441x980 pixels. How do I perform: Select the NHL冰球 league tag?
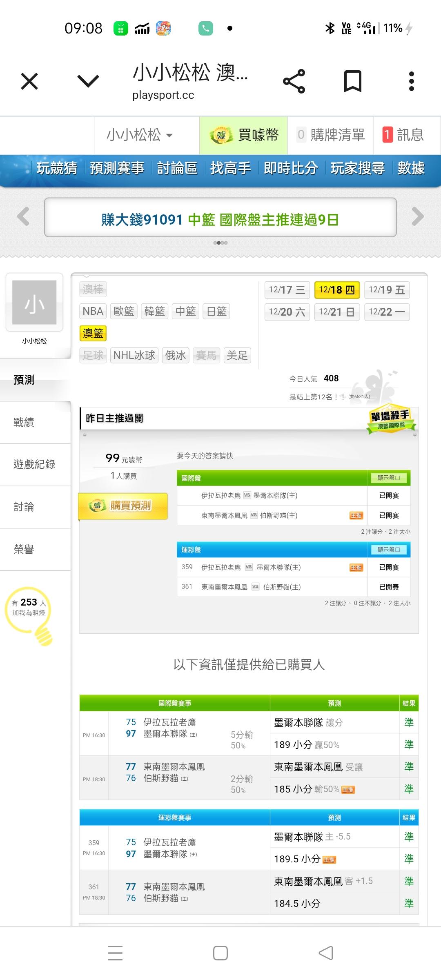(x=134, y=355)
